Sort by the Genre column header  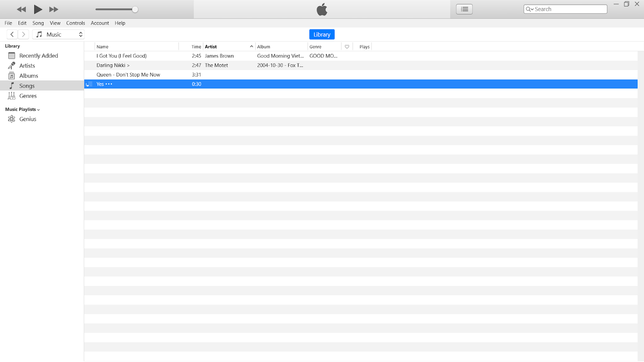324,47
